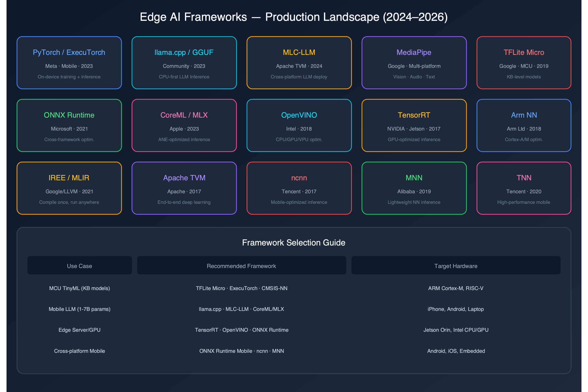Select the 'Mobile LLM (1-7B params)' cell
The height and width of the screenshot is (392, 588).
coord(79,309)
